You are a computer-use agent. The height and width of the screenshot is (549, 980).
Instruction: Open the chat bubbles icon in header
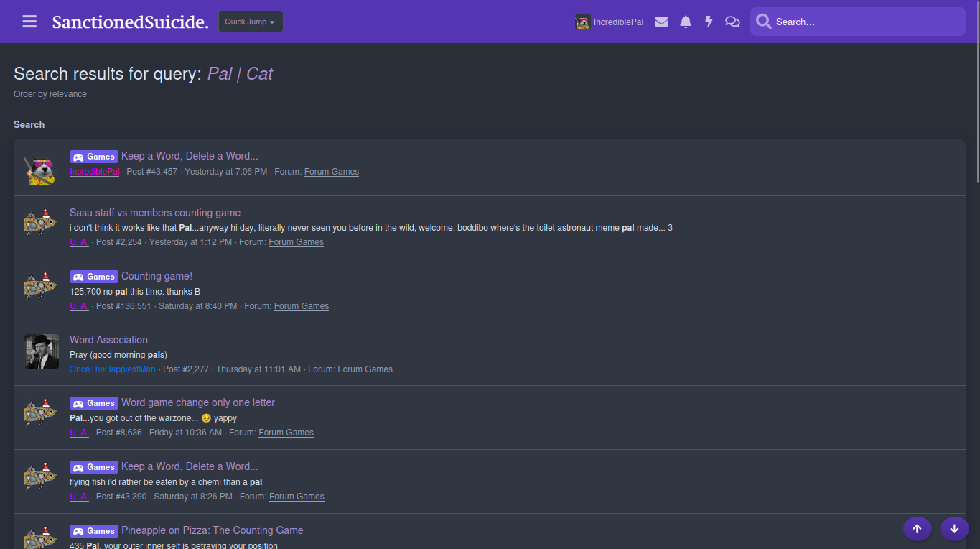(x=732, y=22)
